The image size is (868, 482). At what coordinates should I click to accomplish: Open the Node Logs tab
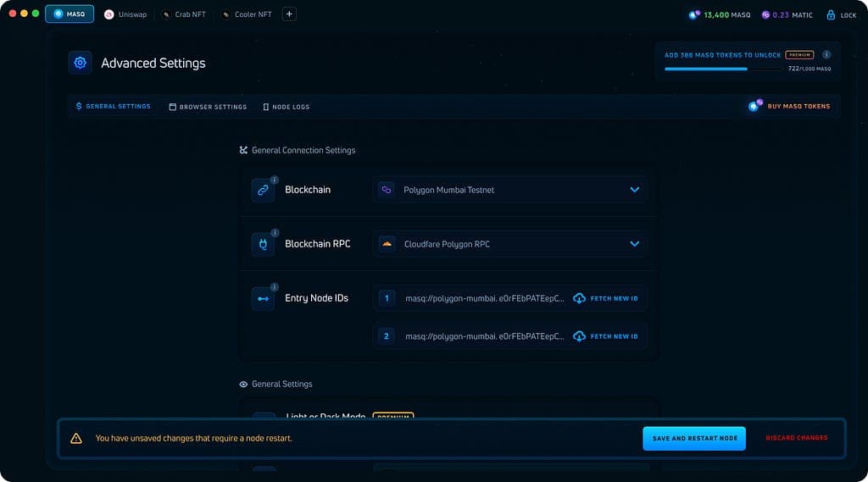click(x=286, y=107)
